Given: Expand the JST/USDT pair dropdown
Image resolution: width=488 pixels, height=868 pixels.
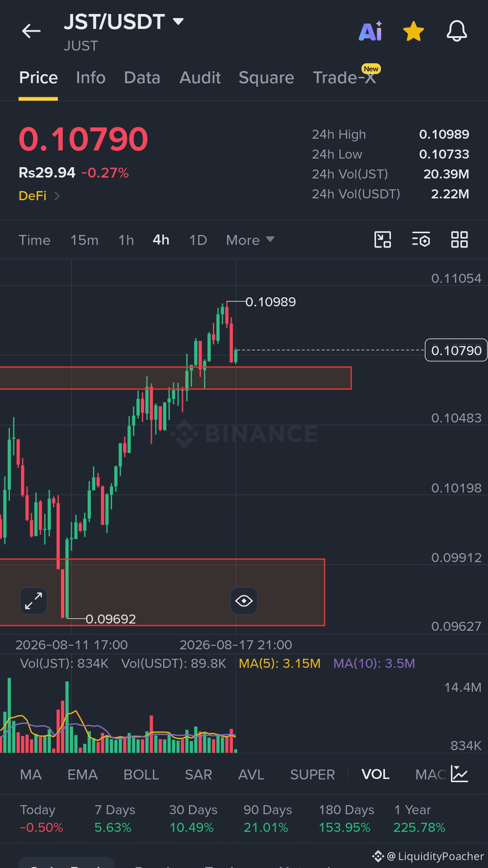Looking at the screenshot, I should (x=178, y=21).
